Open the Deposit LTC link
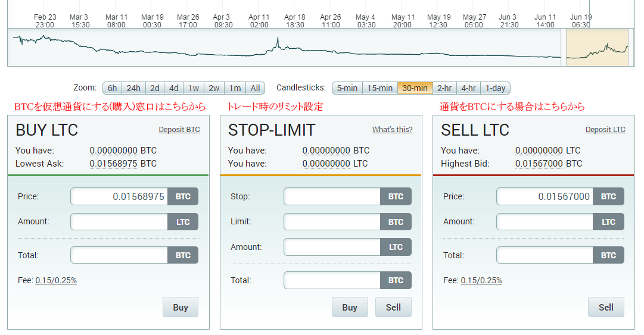The height and width of the screenshot is (335, 644). pyautogui.click(x=605, y=130)
